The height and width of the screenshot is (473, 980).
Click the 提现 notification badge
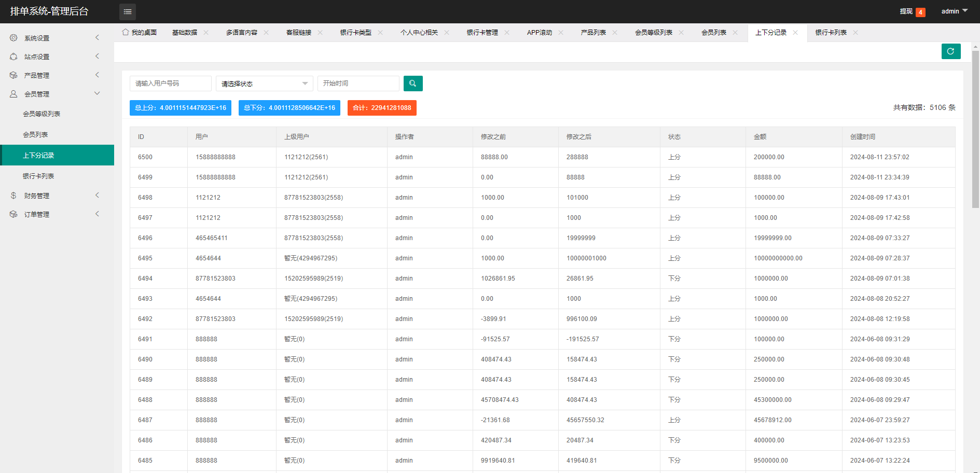pos(920,12)
